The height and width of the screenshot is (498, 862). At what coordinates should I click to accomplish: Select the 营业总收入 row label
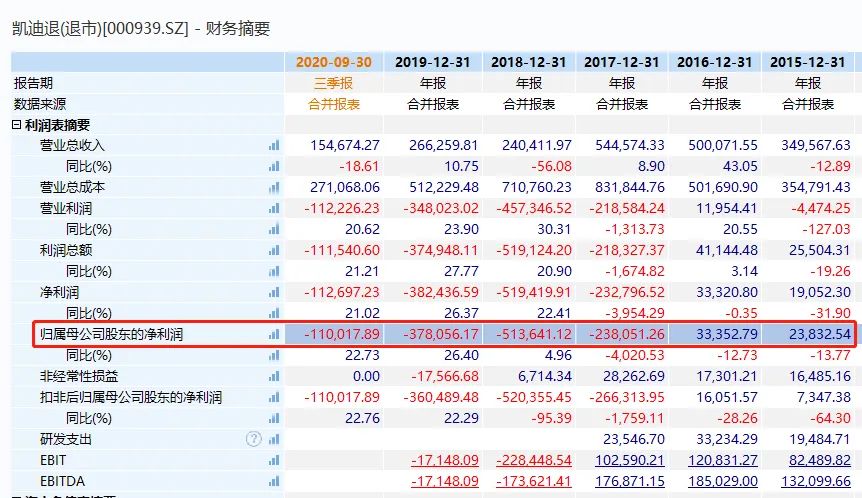[72, 145]
